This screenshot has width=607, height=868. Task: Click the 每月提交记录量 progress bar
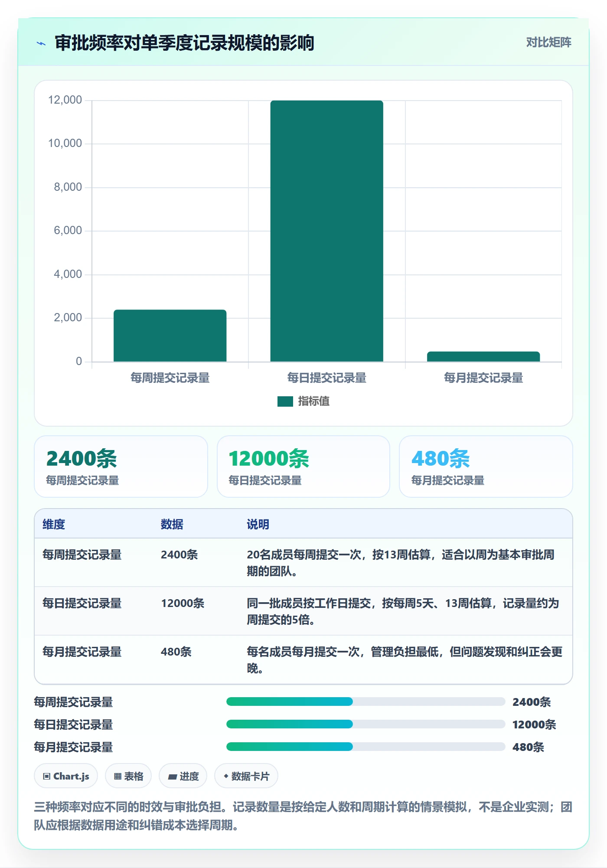(x=366, y=747)
